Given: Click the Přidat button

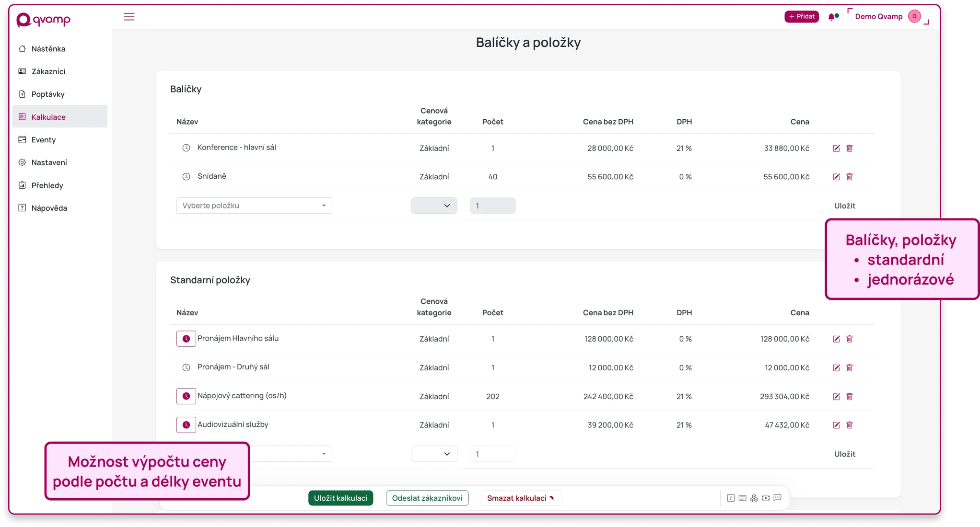Looking at the screenshot, I should tap(802, 17).
